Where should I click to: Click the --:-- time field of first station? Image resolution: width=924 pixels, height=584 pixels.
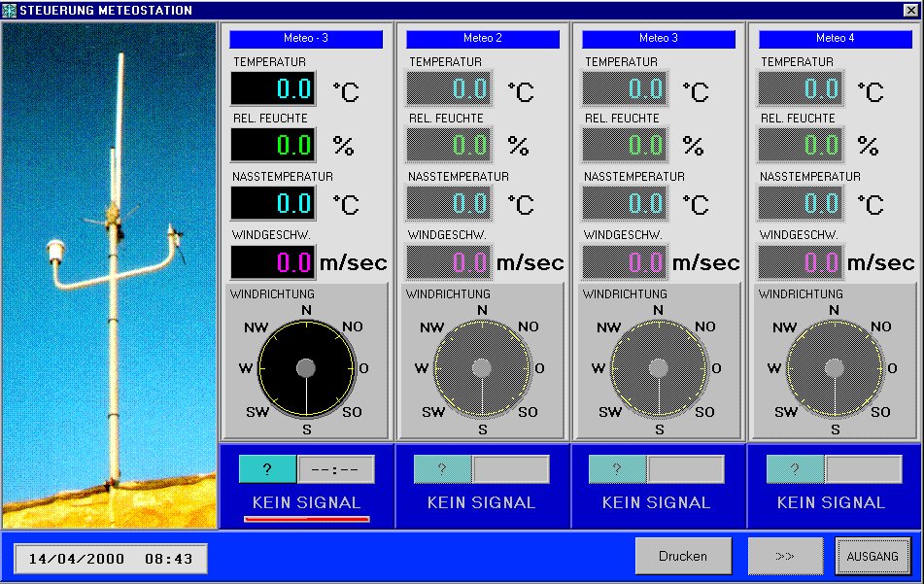[x=335, y=469]
